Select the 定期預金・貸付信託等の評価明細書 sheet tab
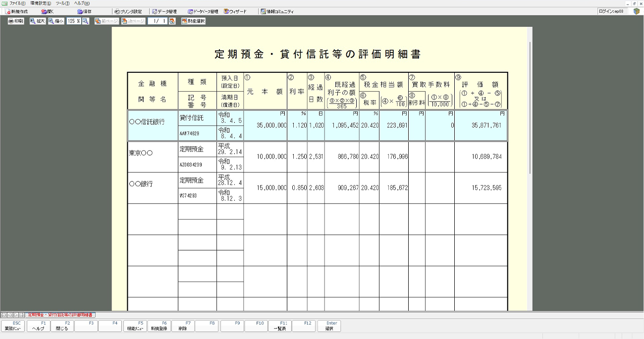The width and height of the screenshot is (644, 339). 60,315
